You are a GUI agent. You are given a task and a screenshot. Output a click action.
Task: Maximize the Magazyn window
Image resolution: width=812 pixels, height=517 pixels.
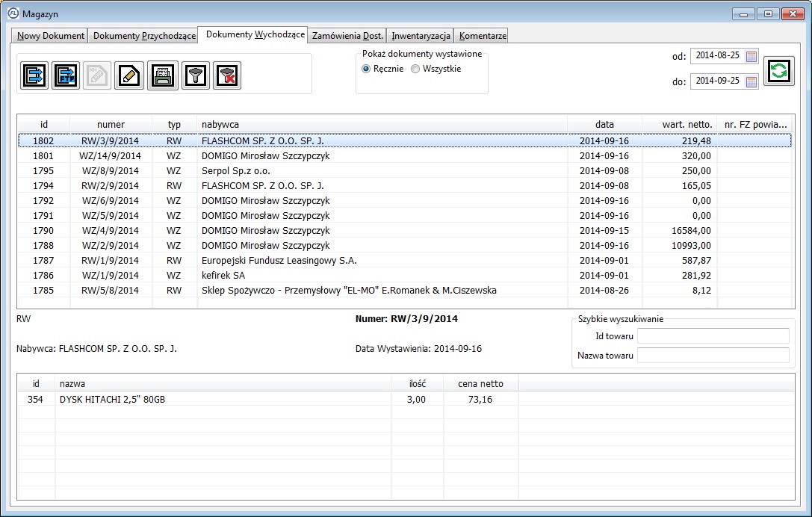(x=768, y=14)
